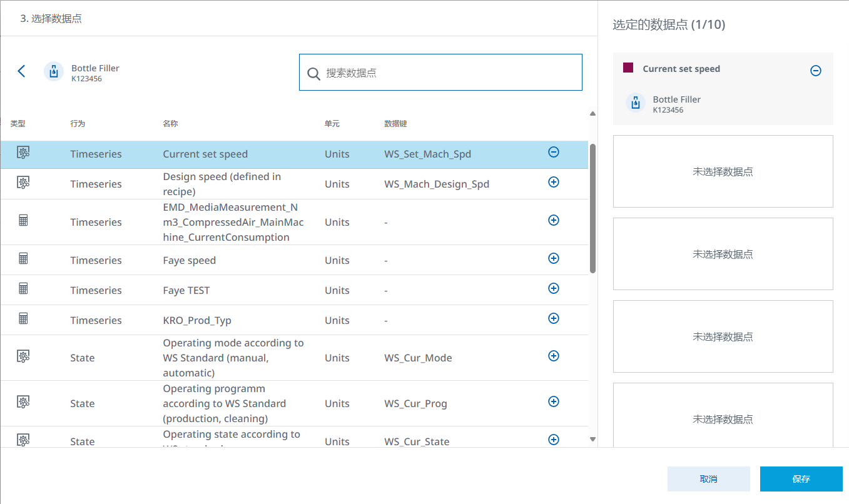Add Design speed data point with plus icon
The image size is (849, 504).
pyautogui.click(x=553, y=182)
